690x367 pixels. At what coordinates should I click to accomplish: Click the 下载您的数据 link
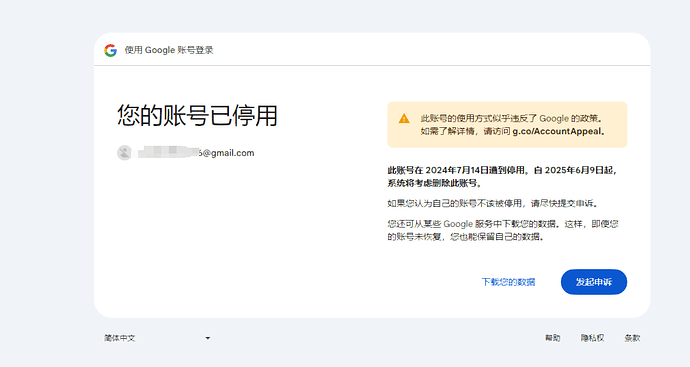(x=508, y=282)
